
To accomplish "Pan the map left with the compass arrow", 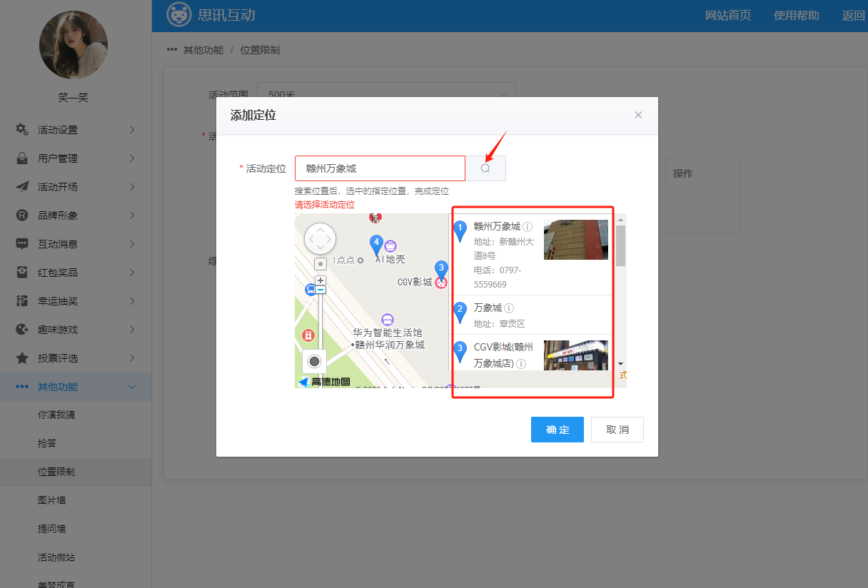I will [x=310, y=239].
